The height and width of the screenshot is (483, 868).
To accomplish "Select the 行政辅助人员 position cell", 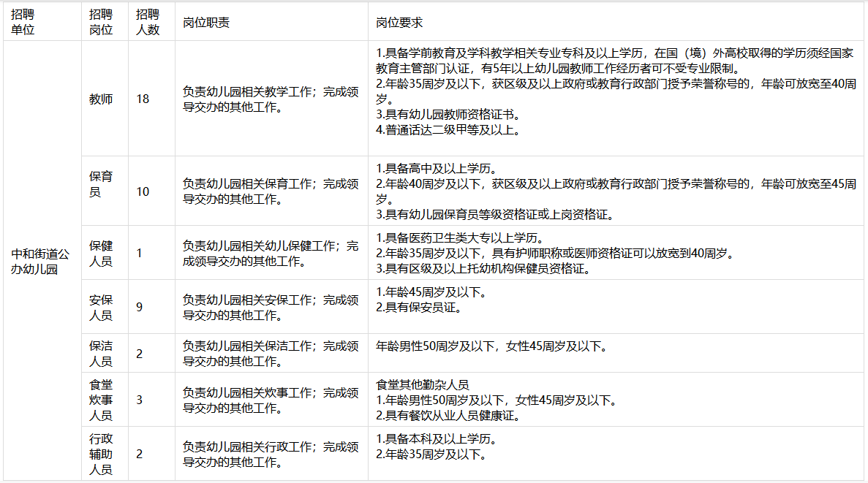I will click(101, 454).
